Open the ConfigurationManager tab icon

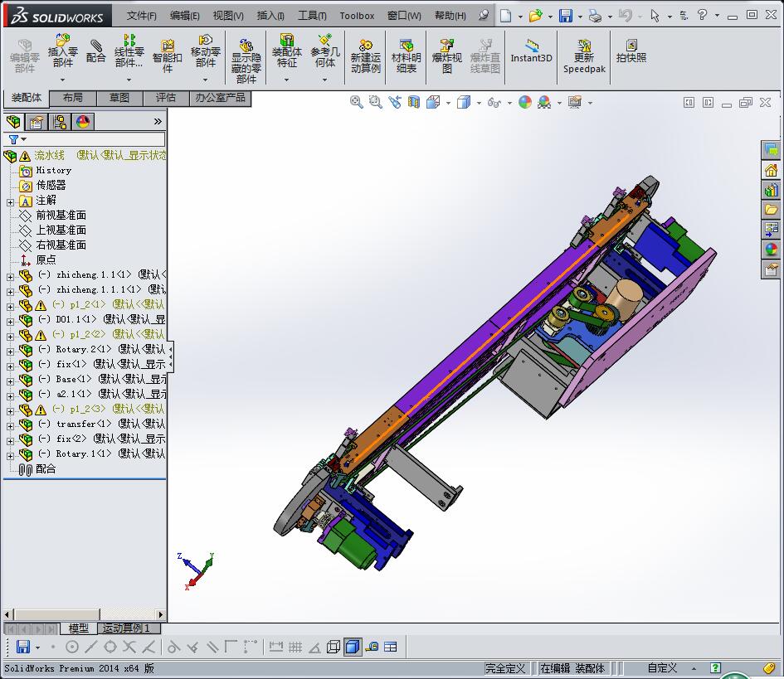pyautogui.click(x=60, y=122)
